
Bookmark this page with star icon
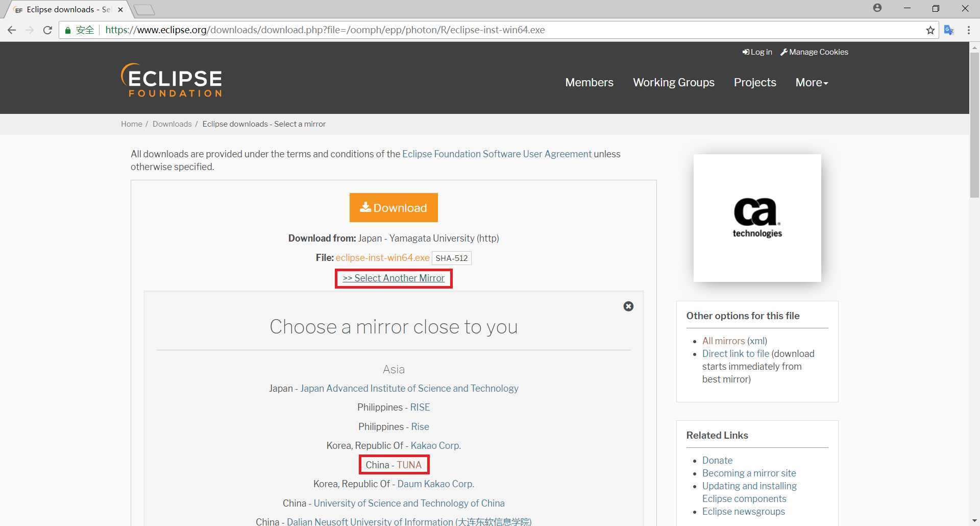click(930, 30)
